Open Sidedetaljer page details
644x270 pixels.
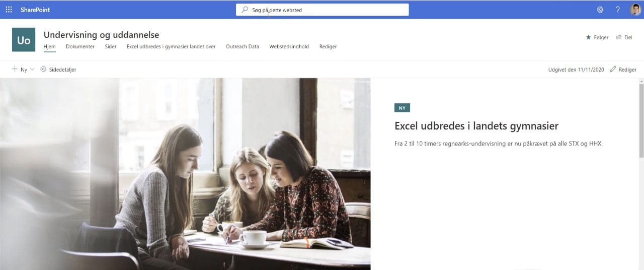(58, 70)
